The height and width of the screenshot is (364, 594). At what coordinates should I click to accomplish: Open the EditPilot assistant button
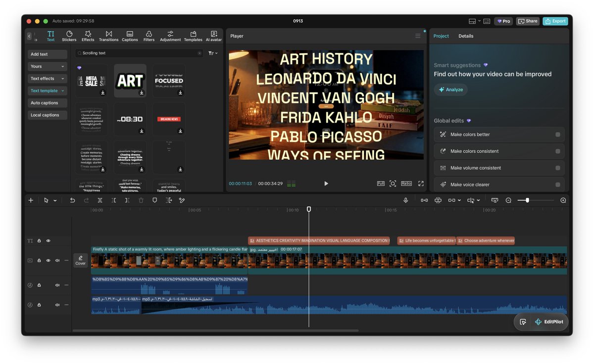(x=549, y=322)
